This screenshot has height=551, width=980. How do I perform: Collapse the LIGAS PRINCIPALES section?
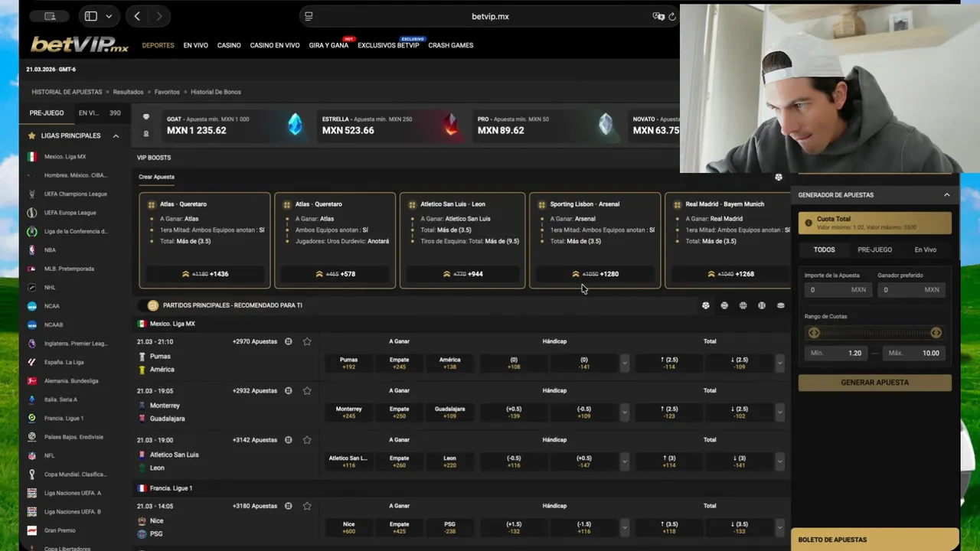pos(116,135)
